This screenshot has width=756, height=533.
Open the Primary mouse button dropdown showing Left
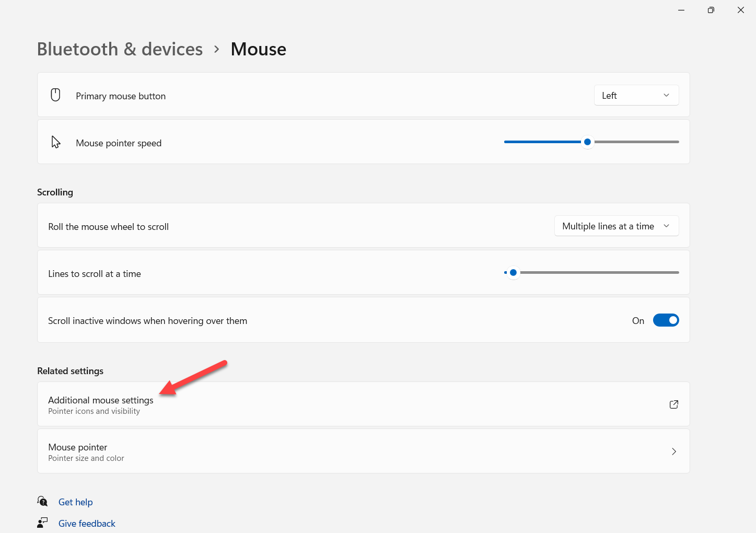[636, 95]
